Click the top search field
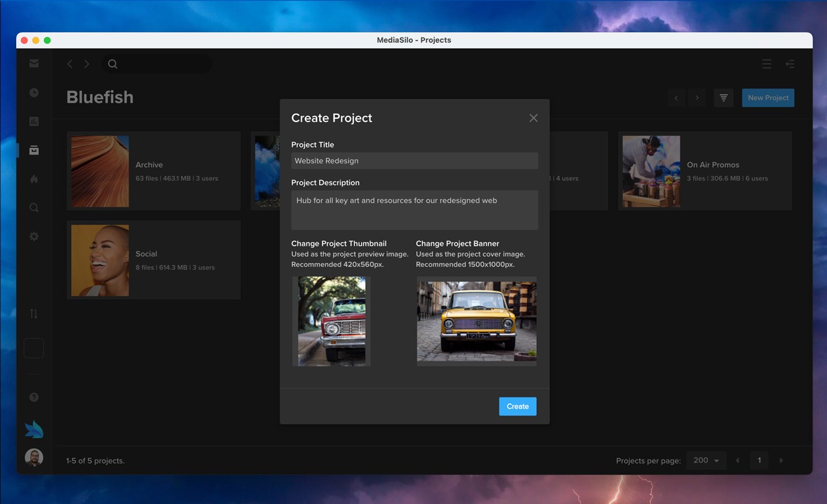 (156, 64)
